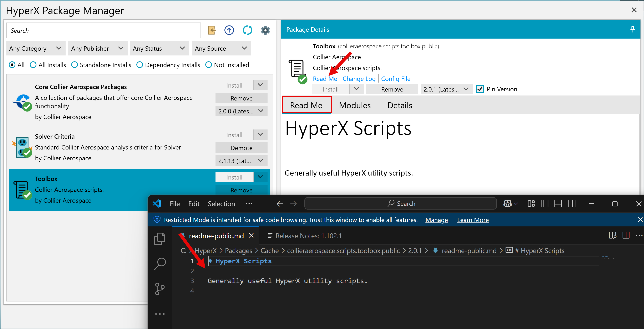Toggle VS Code secondary sidebar

click(572, 203)
